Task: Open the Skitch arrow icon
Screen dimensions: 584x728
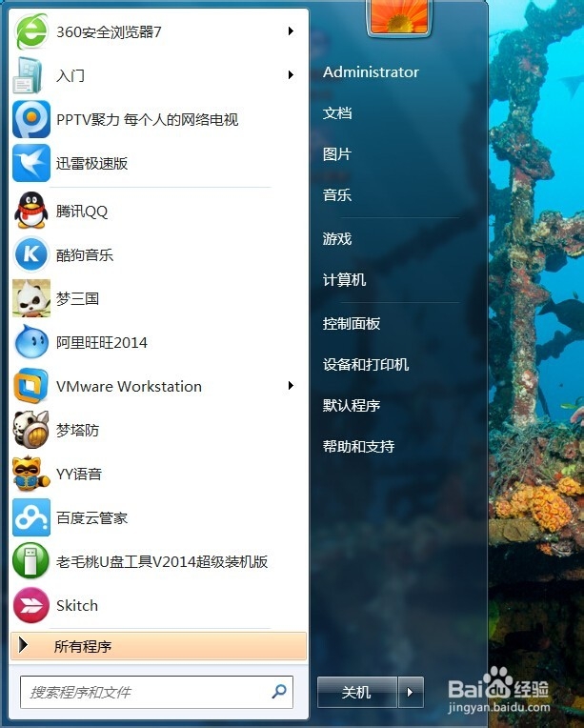Action: coord(31,605)
